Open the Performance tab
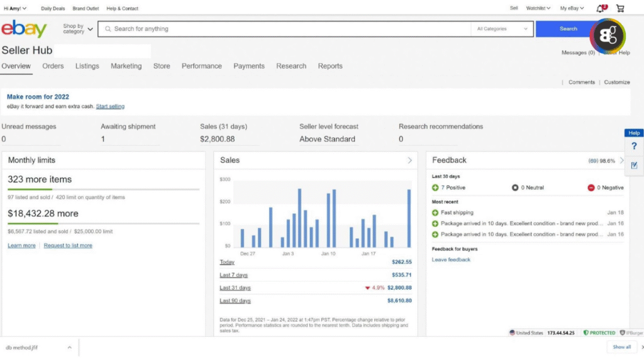 pos(201,66)
